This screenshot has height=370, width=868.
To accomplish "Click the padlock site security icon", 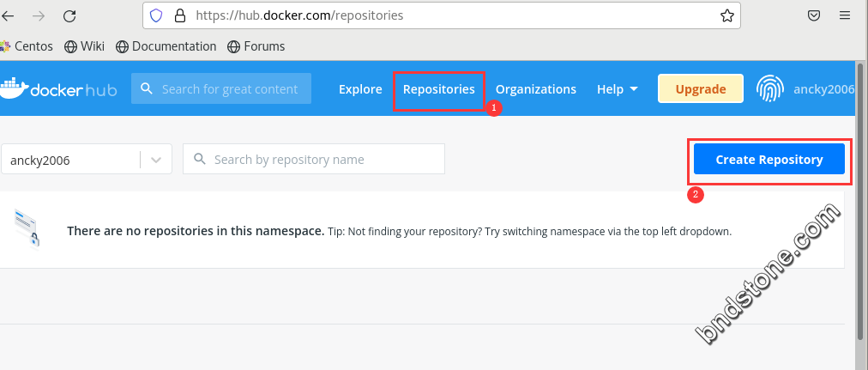I will (x=180, y=15).
